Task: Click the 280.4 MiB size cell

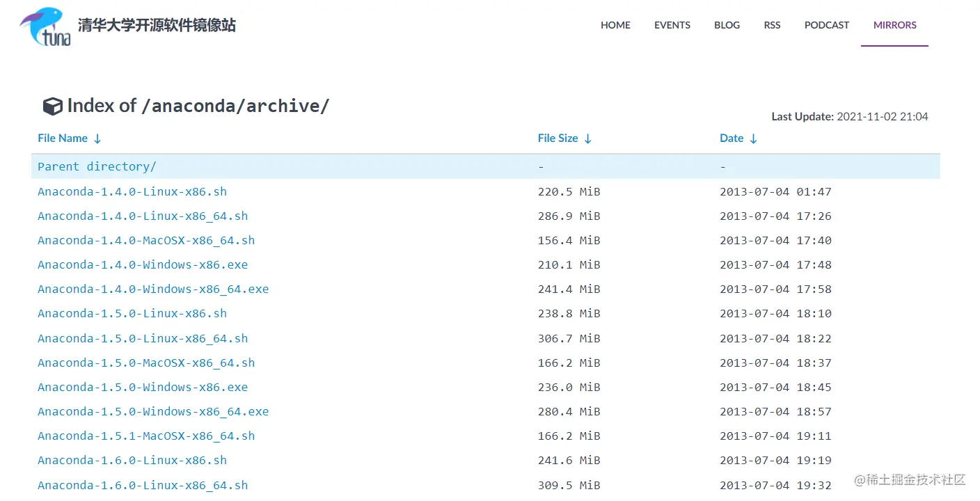Action: pos(569,411)
